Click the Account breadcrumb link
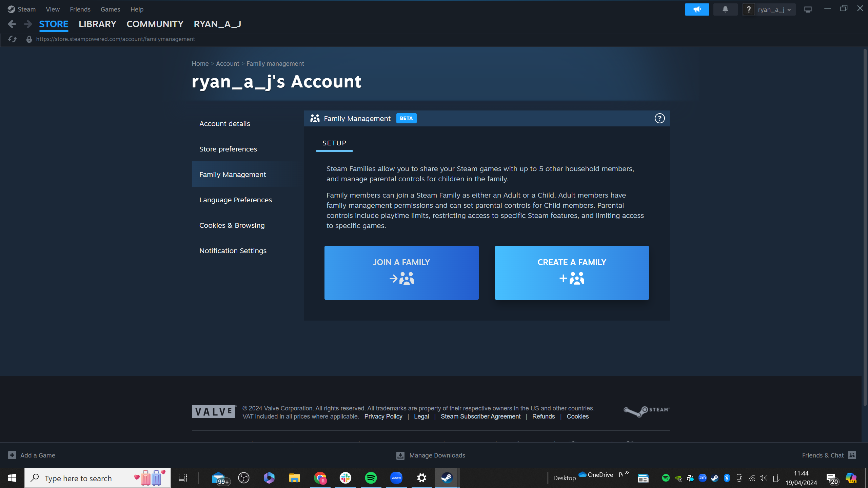This screenshot has width=868, height=488. pyautogui.click(x=228, y=64)
